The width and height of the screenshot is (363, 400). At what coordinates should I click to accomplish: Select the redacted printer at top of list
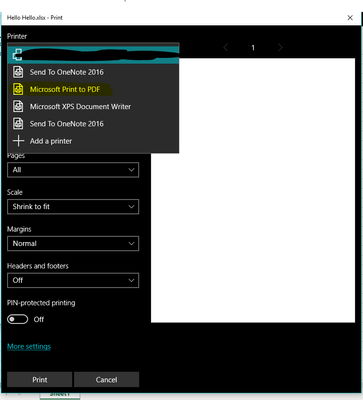93,55
